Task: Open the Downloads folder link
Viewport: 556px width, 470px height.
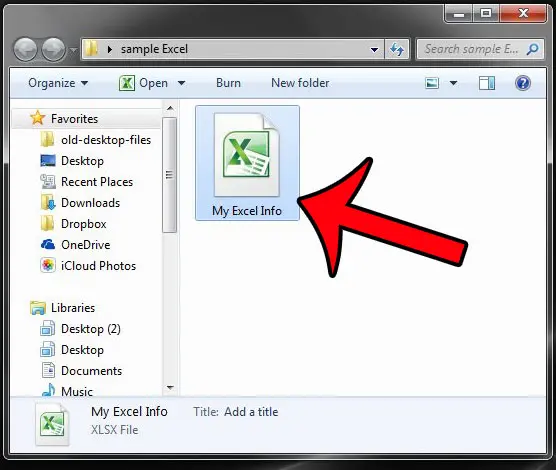Action: [x=90, y=203]
